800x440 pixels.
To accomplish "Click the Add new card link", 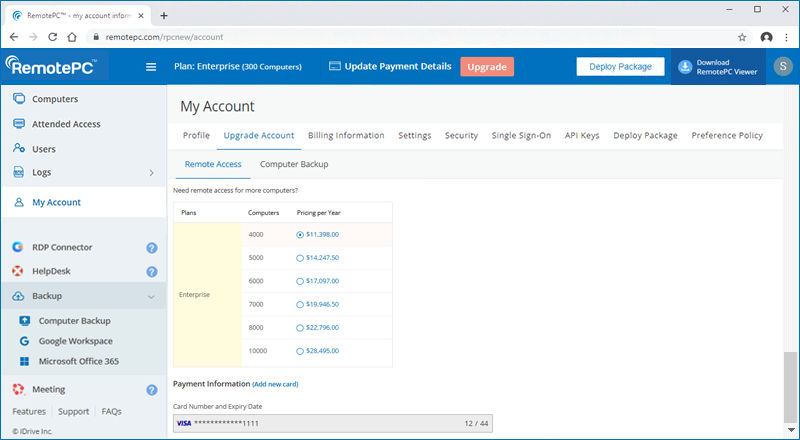I will pos(275,384).
